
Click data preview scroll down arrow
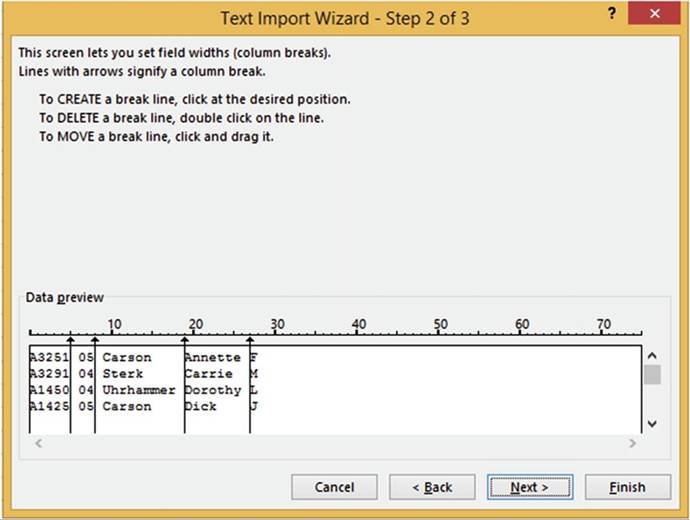coord(652,424)
